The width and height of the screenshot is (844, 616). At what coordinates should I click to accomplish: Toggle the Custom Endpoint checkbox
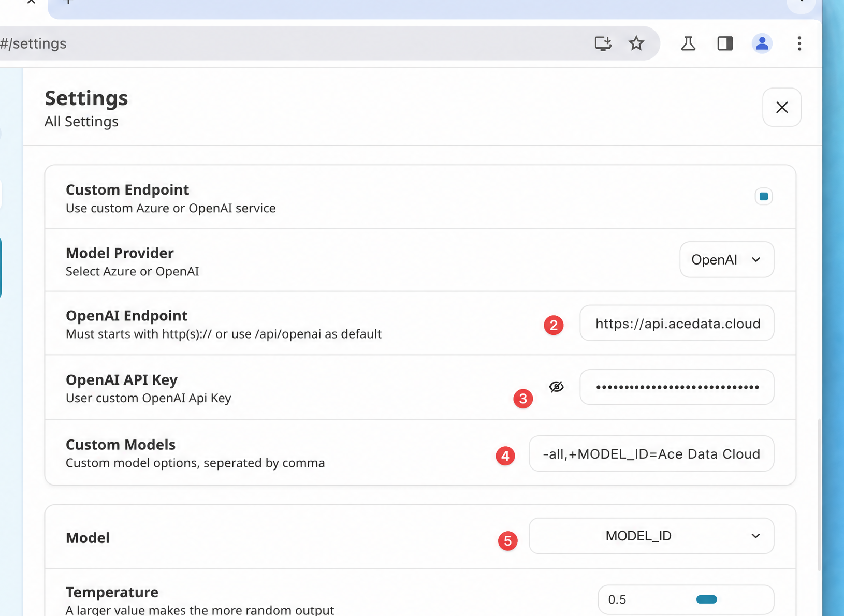point(763,197)
